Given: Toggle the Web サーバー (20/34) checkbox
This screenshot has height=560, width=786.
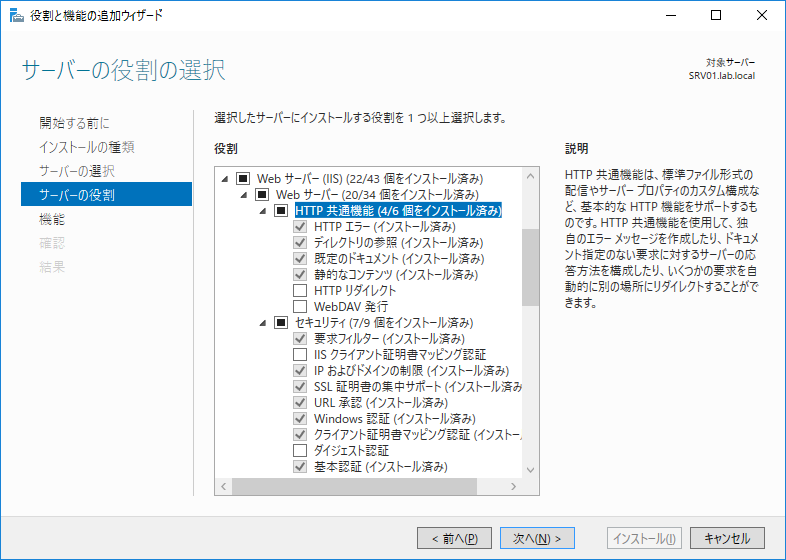Looking at the screenshot, I should click(x=262, y=195).
